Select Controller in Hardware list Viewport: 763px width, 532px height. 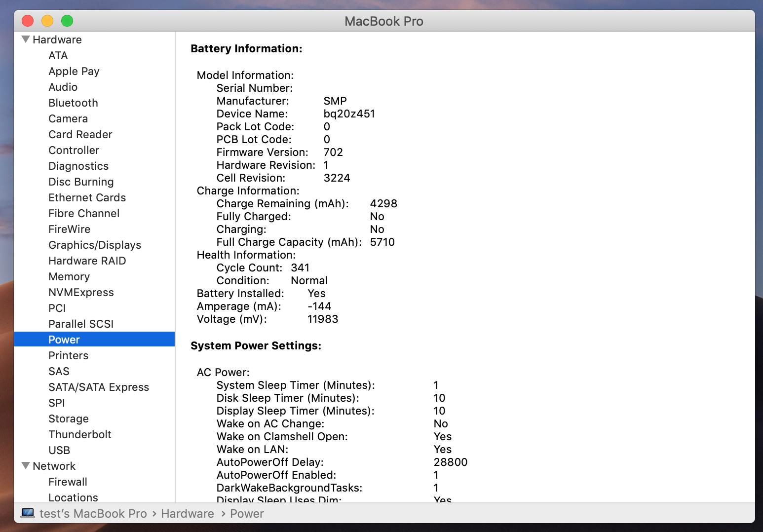pos(74,150)
